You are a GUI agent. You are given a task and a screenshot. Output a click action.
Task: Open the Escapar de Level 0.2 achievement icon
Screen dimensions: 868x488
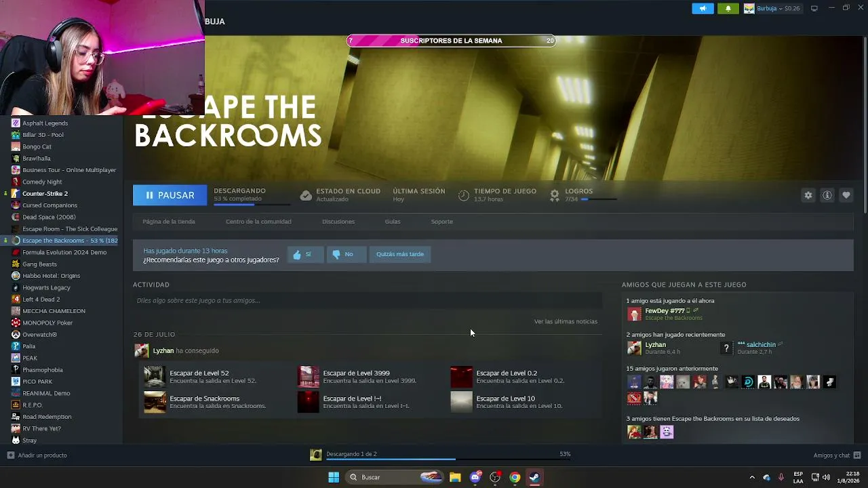click(461, 376)
